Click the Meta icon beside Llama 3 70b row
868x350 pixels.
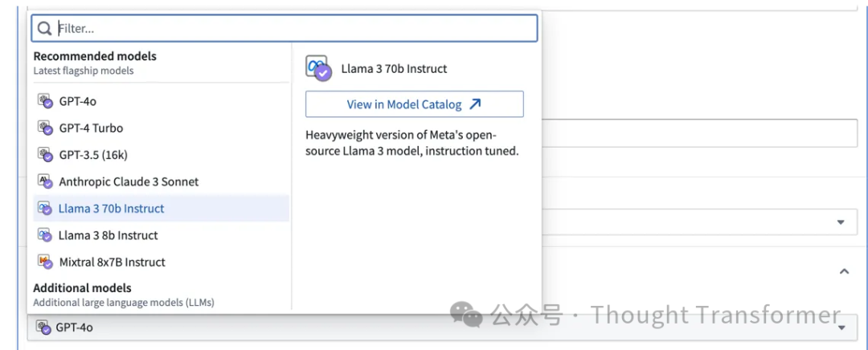point(45,209)
